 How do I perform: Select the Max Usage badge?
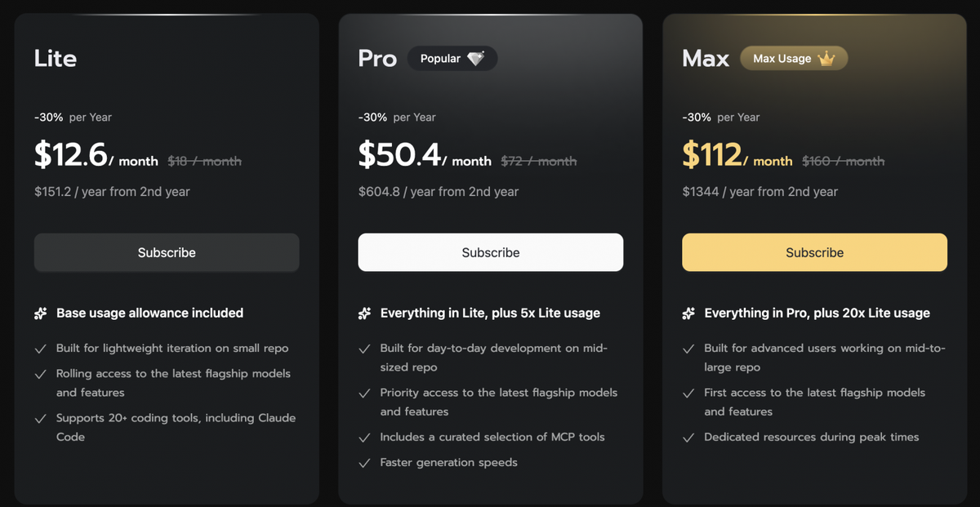(794, 59)
